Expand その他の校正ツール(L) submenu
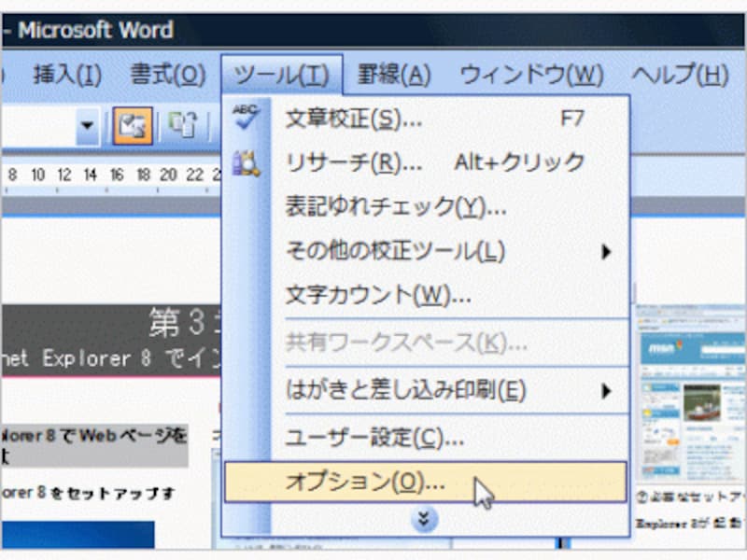The width and height of the screenshot is (747, 560). [x=427, y=251]
